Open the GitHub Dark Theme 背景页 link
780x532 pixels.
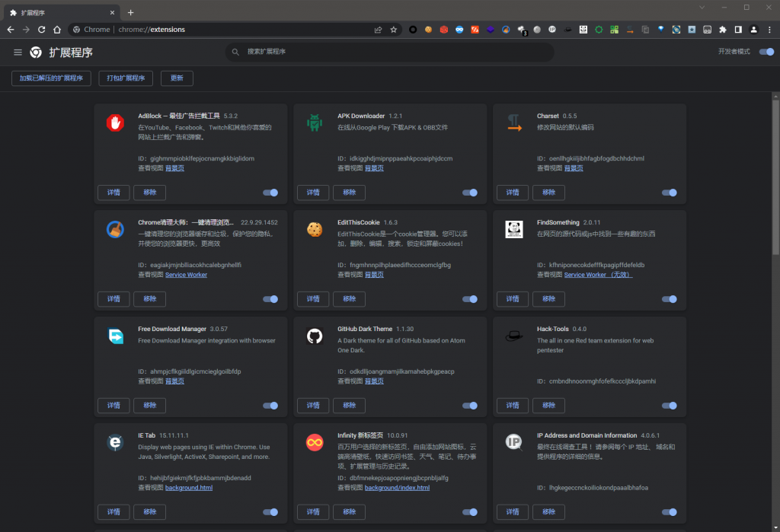(x=374, y=381)
